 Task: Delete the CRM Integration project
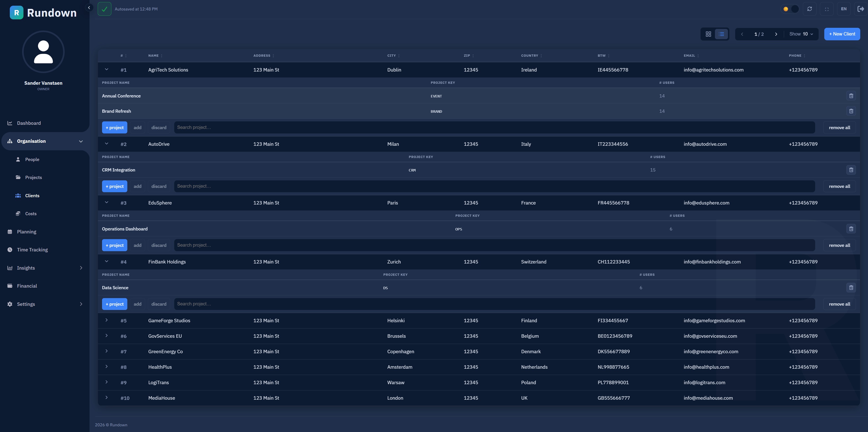click(851, 170)
